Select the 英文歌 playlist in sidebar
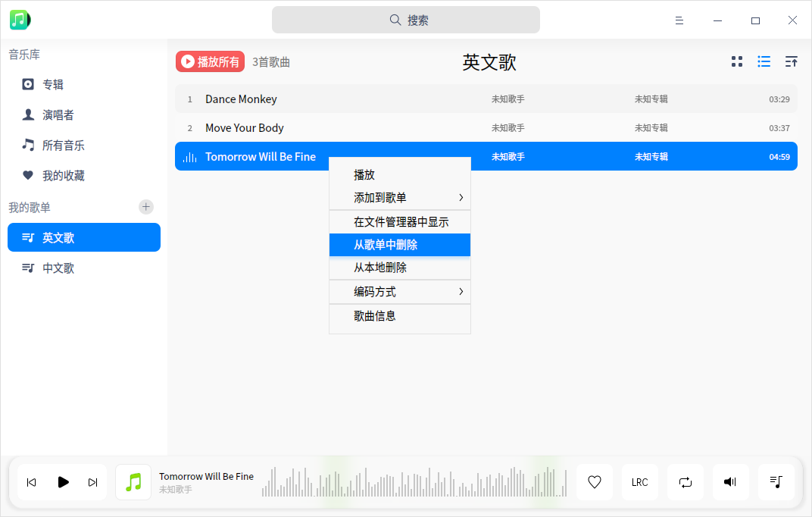812x517 pixels. (84, 237)
